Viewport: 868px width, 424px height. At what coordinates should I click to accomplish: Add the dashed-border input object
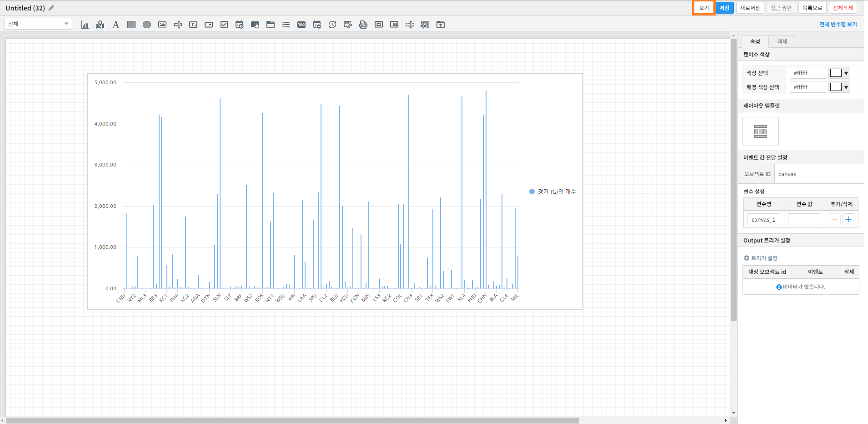(410, 25)
